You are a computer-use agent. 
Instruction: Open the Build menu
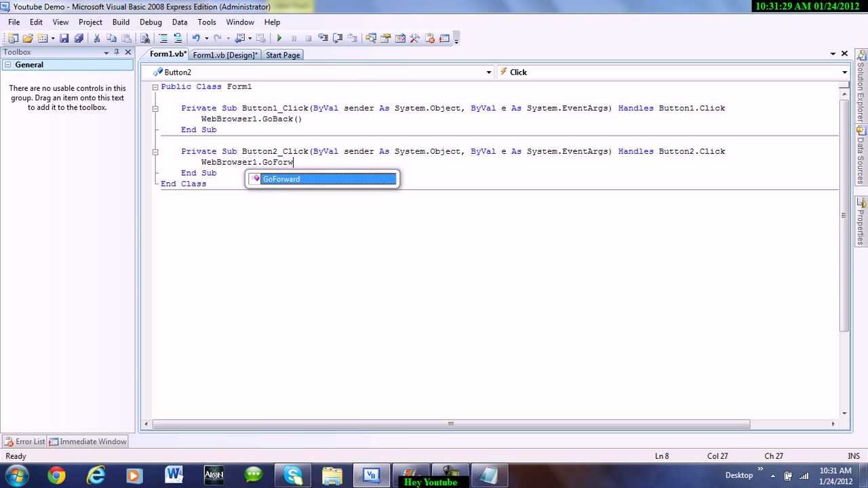(121, 22)
